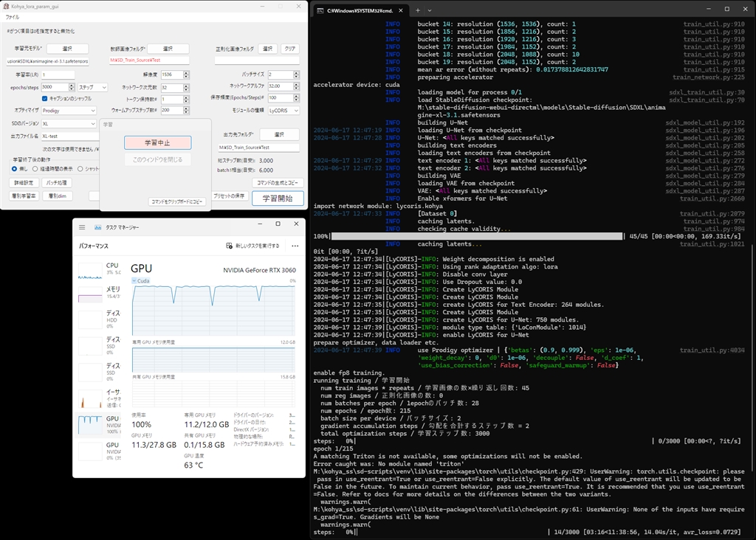Click Kohya_lora_param_gui title bar app icon
This screenshot has width=756, height=540.
pyautogui.click(x=5, y=5)
